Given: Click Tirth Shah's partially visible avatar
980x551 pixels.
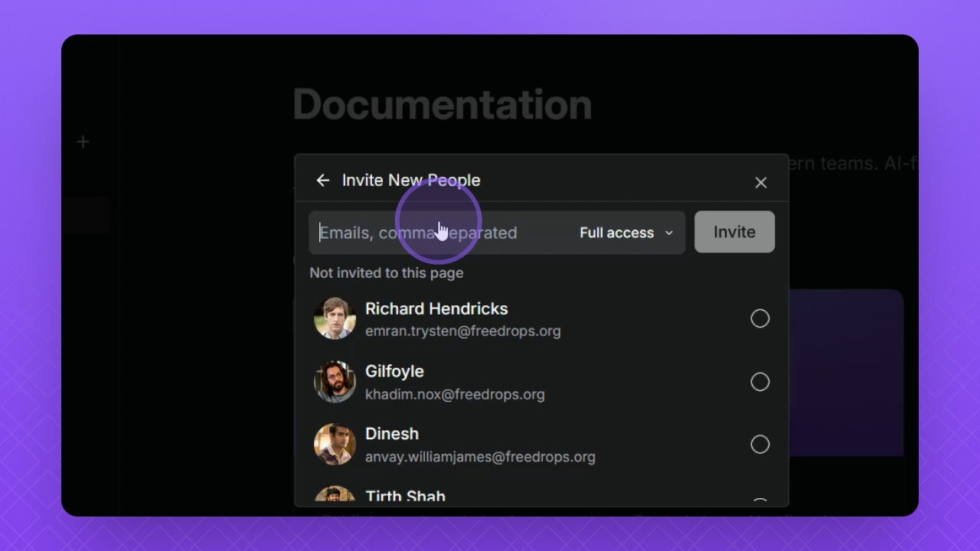Looking at the screenshot, I should click(335, 494).
